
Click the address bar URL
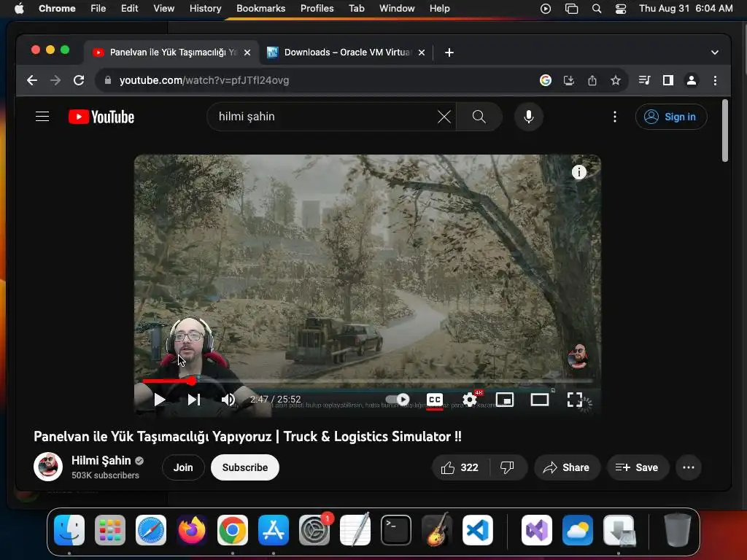(x=204, y=80)
